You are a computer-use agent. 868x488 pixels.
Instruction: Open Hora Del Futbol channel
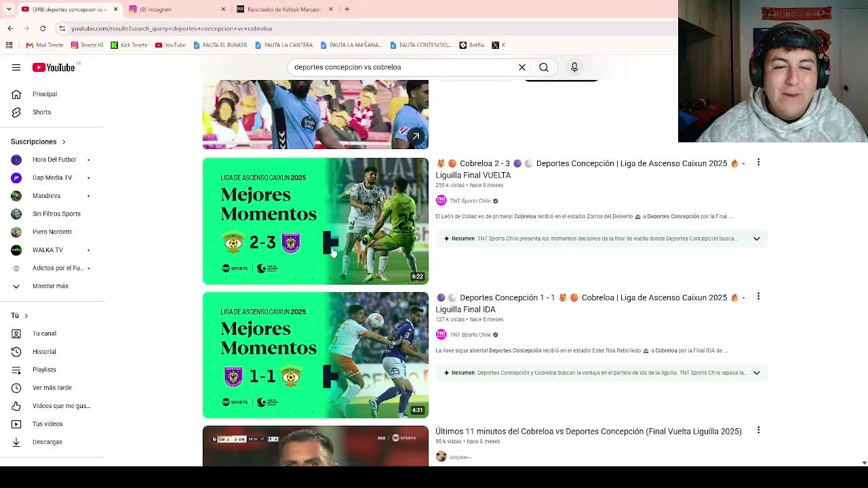click(x=54, y=159)
